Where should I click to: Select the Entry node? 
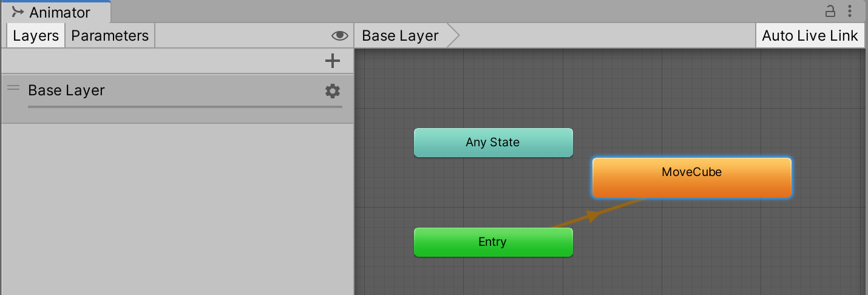(493, 242)
